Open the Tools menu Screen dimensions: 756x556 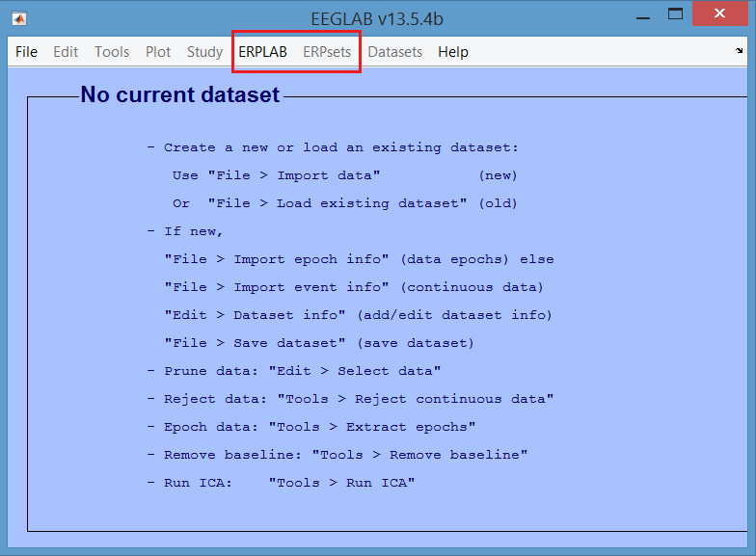tap(112, 52)
